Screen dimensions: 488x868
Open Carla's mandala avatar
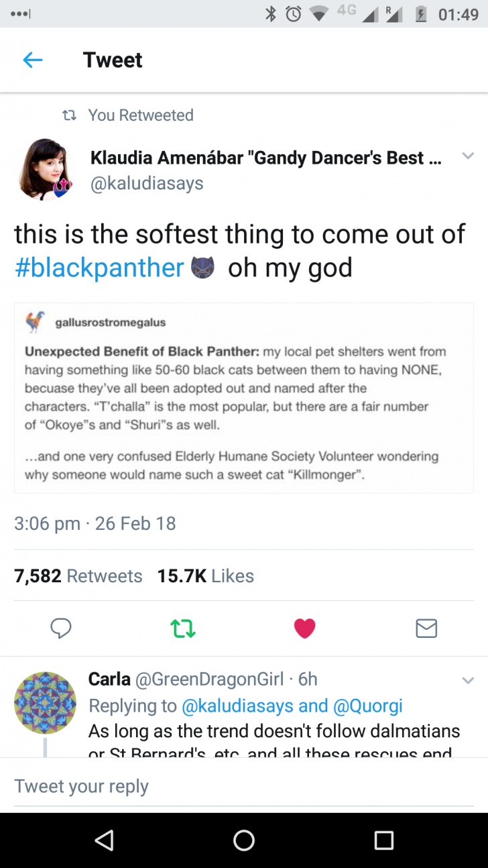[45, 702]
